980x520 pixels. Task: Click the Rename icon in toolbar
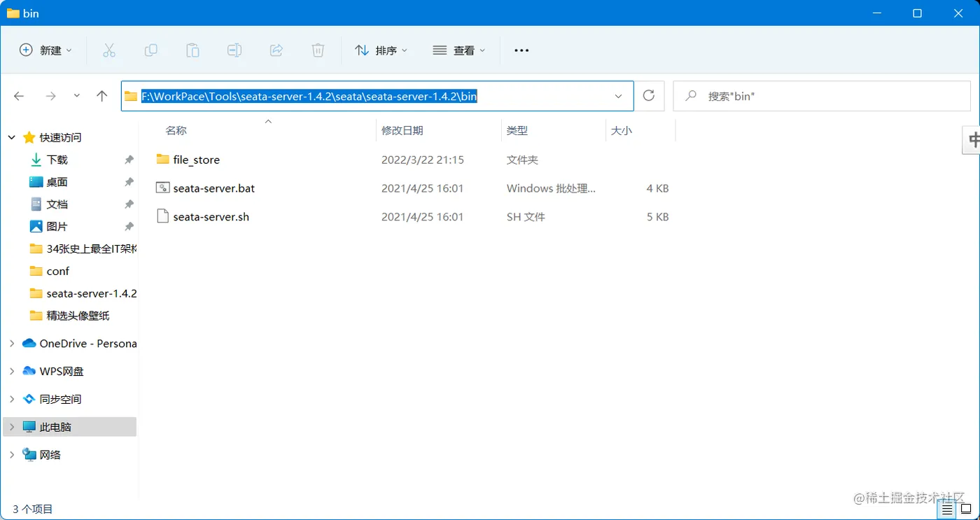tap(234, 50)
